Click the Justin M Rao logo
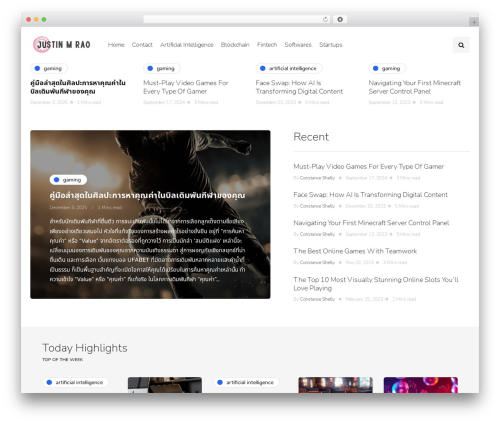The width and height of the screenshot is (500, 423). tap(62, 45)
